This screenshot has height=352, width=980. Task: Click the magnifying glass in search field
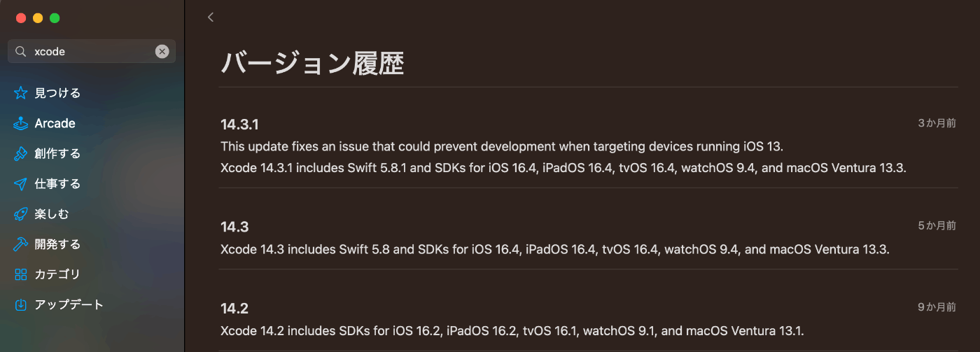20,51
